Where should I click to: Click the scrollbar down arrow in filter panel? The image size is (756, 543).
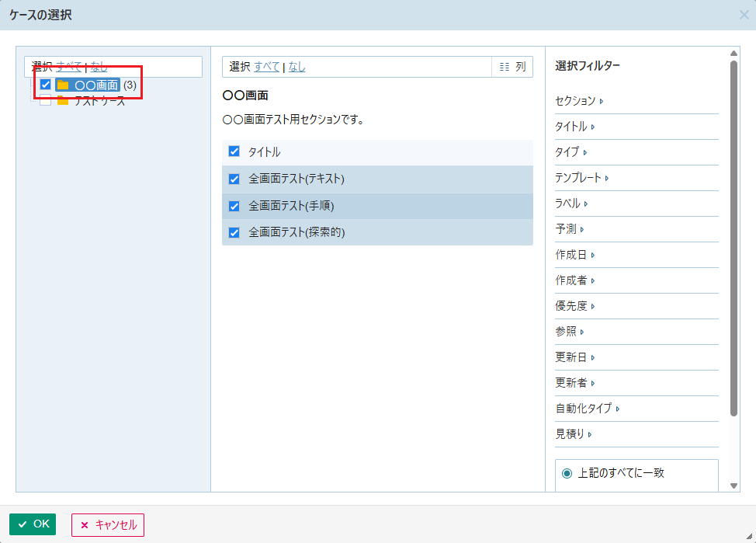coord(734,486)
